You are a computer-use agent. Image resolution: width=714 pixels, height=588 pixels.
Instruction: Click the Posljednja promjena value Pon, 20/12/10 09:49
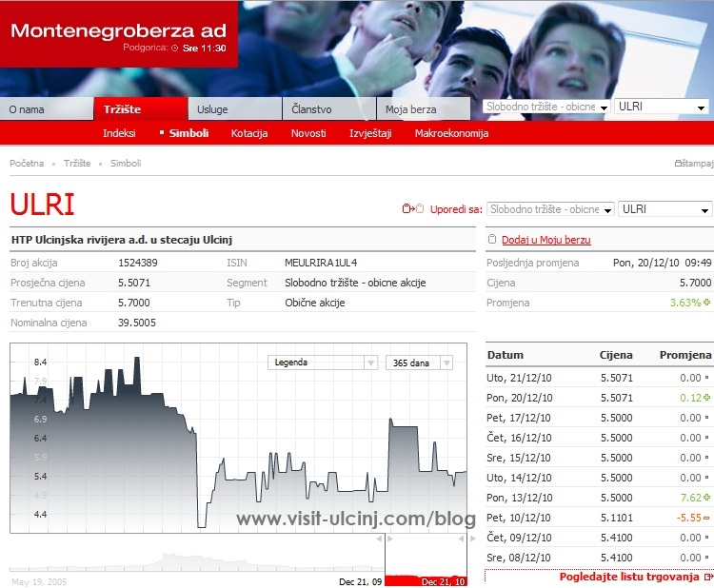click(662, 263)
